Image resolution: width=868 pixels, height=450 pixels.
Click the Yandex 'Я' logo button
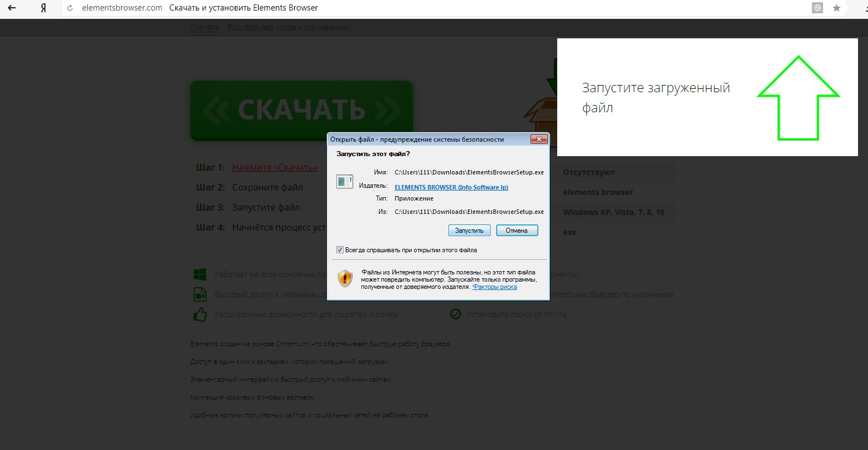(43, 8)
